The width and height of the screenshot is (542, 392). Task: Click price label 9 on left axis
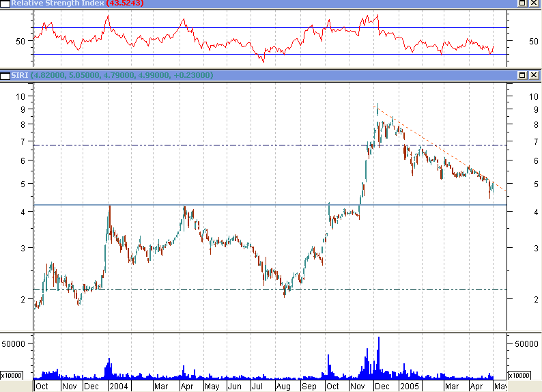tap(23, 109)
